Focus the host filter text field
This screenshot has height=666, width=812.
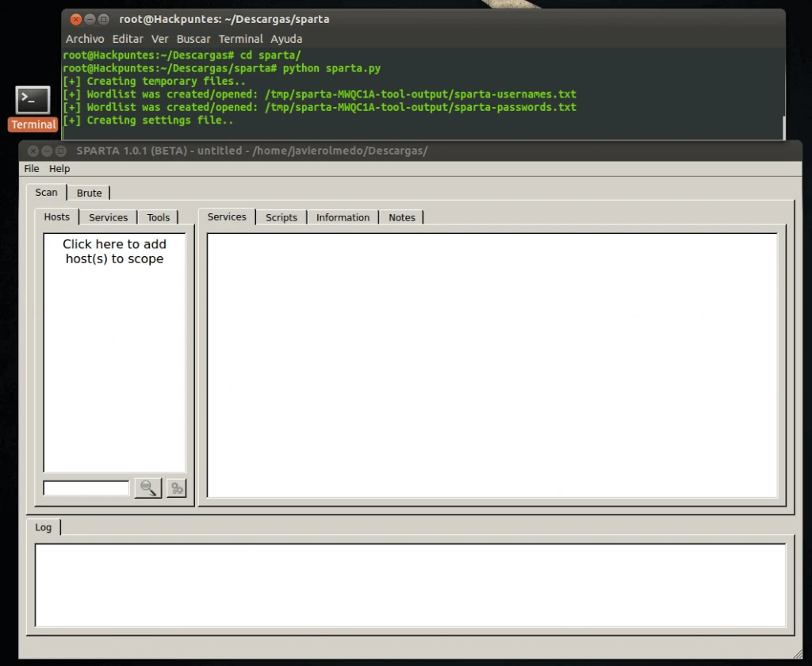[86, 488]
